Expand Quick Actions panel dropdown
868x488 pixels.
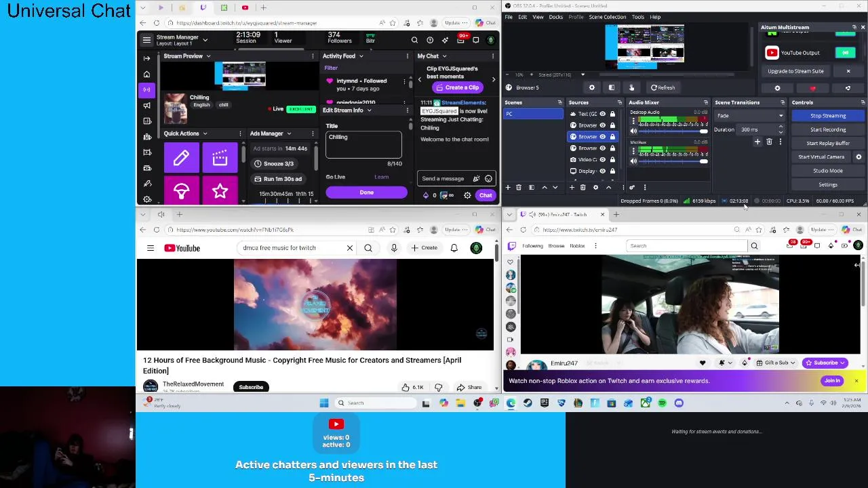205,134
